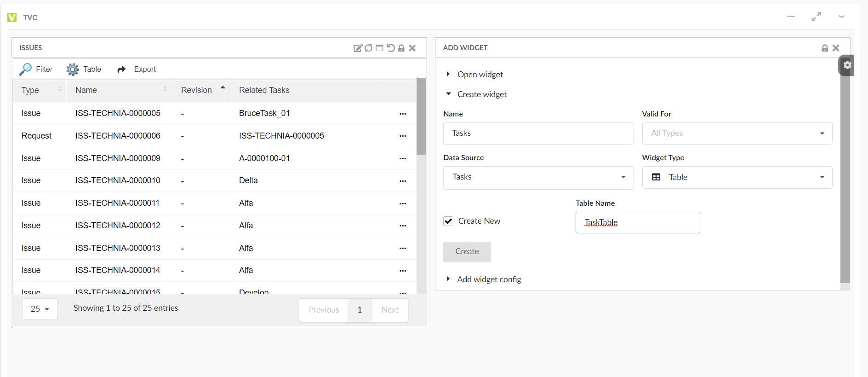Click the edit icon in Issues header
Viewport: 868px width, 377px height.
pyautogui.click(x=358, y=48)
